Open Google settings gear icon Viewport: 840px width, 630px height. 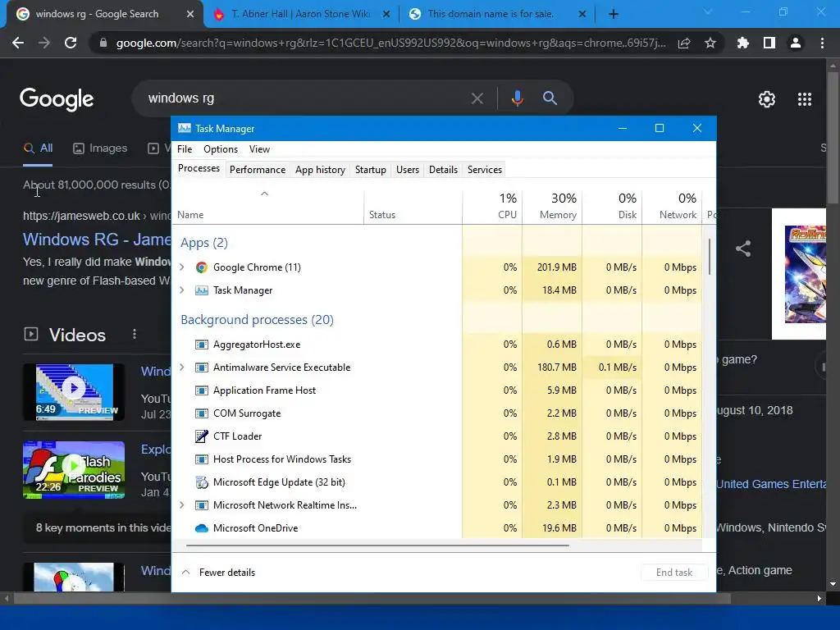767,99
